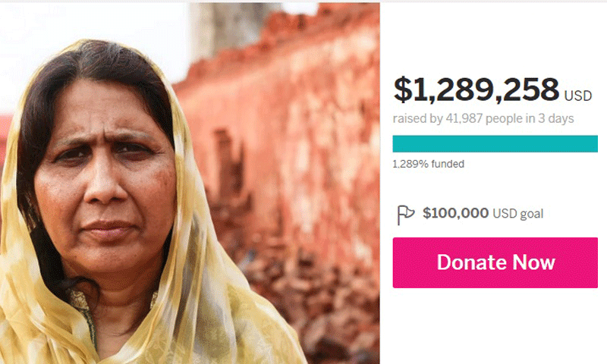Click the "in 3 days" text
Viewport: 607px width, 364px height.
pyautogui.click(x=549, y=118)
